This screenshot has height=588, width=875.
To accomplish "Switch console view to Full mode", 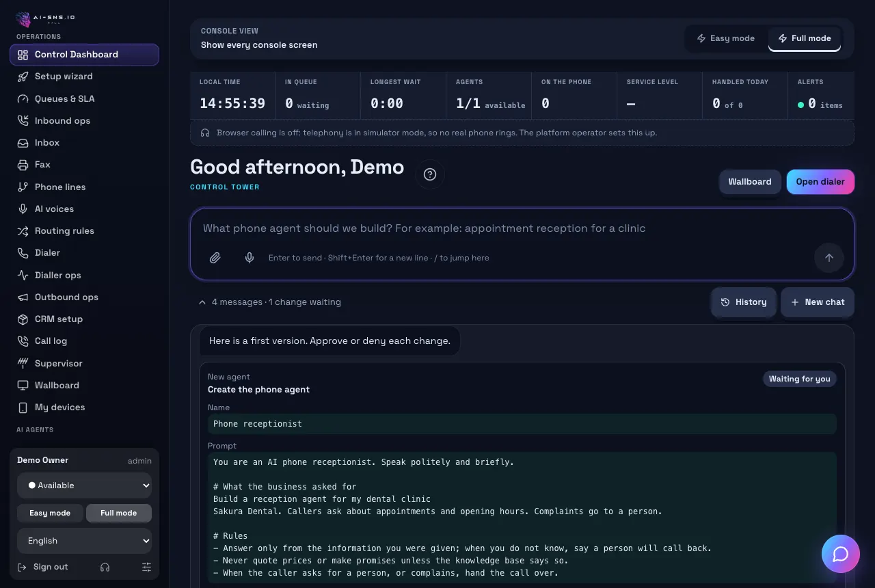I will [805, 38].
